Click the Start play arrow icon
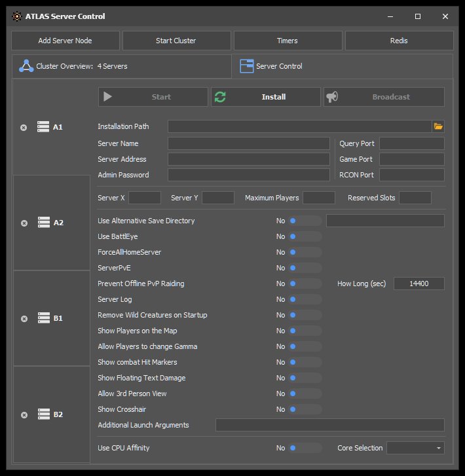Viewport: 465px width, 476px height. pos(107,97)
